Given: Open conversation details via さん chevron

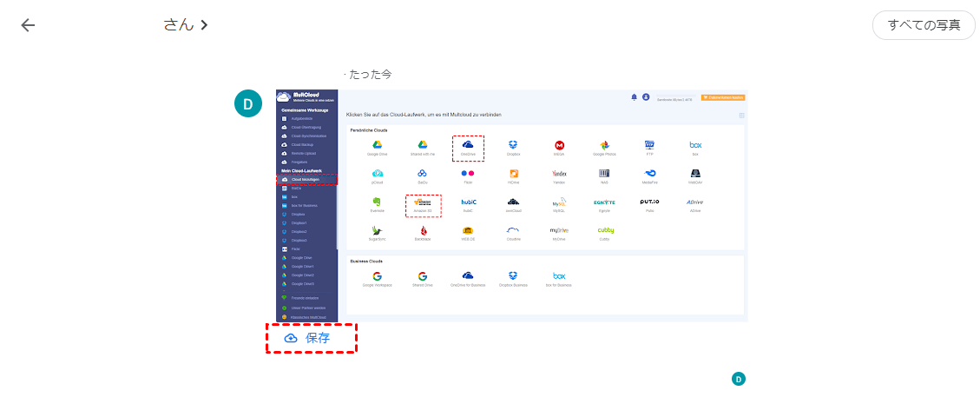Looking at the screenshot, I should [186, 25].
